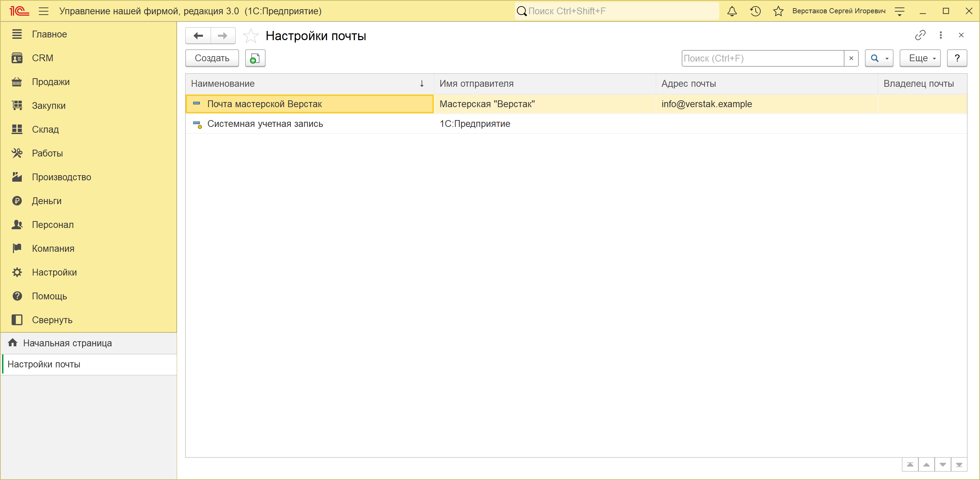This screenshot has height=480, width=980.
Task: Open the Деньги section
Action: click(89, 201)
